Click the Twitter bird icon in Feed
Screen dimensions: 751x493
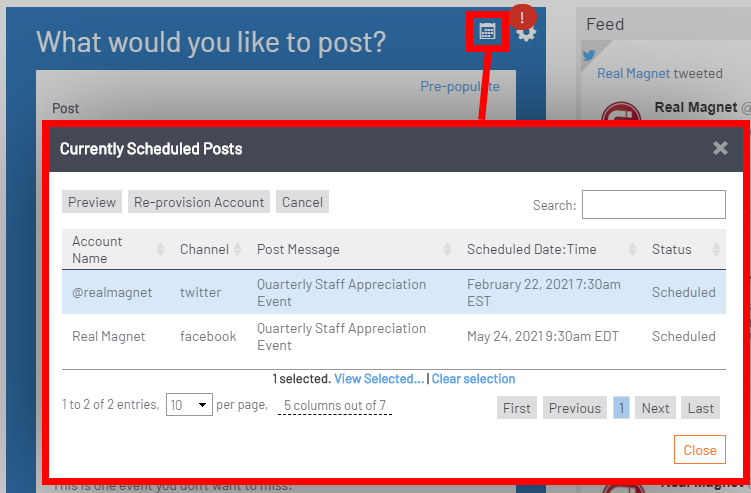(589, 56)
